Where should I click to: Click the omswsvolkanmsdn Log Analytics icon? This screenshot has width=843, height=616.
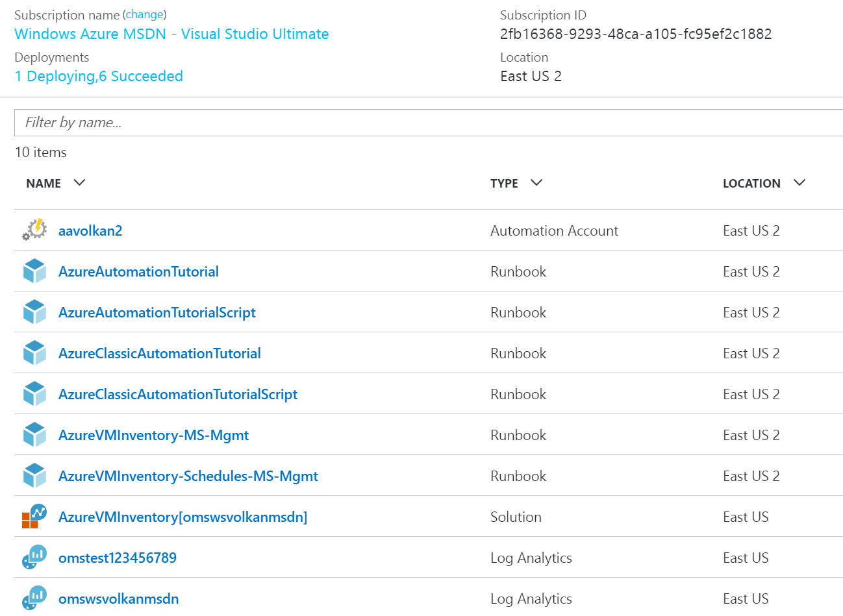pyautogui.click(x=34, y=598)
